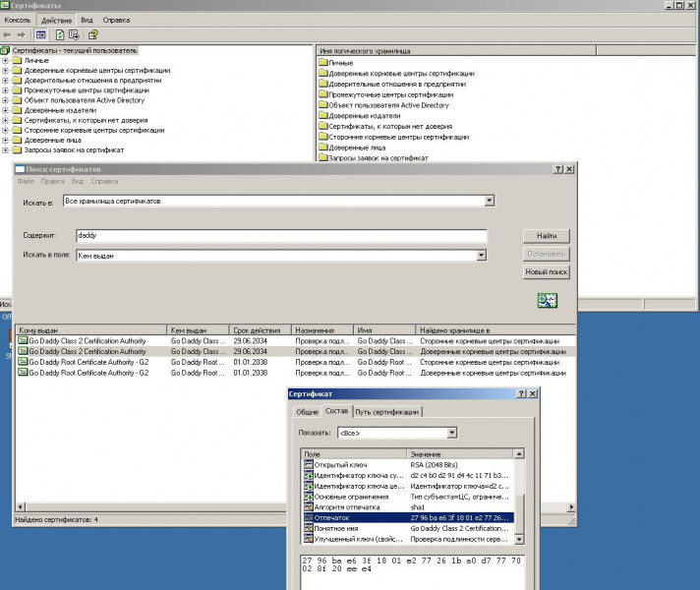Image resolution: width=700 pixels, height=590 pixels.
Task: Open the Файл menu in the Поиск сертификатов dialog
Action: [26, 181]
